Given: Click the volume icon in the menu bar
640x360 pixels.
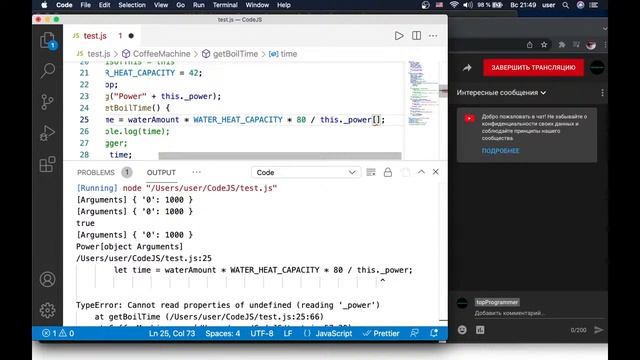Looking at the screenshot, I should click(468, 5).
